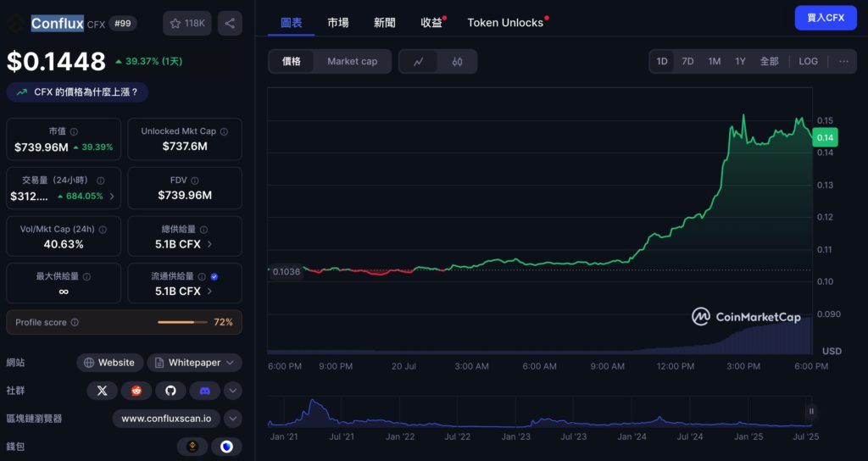The image size is (868, 461).
Task: Open the 圖表 tab
Action: pos(292,23)
